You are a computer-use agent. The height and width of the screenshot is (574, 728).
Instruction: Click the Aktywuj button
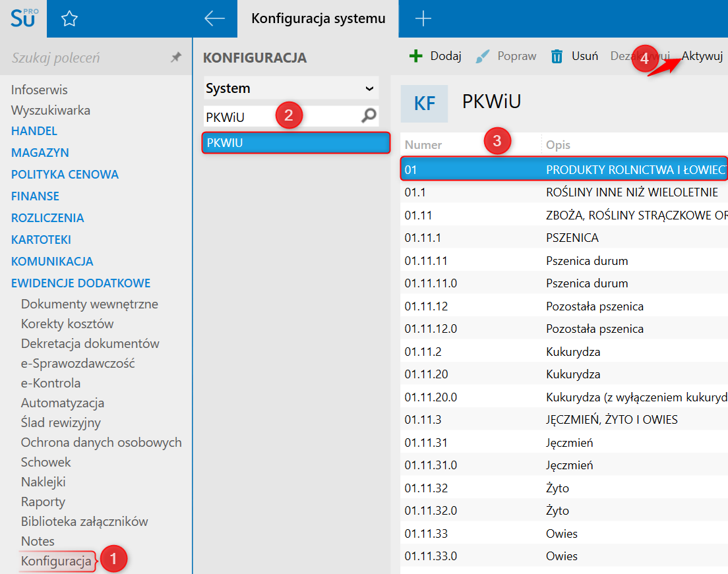(702, 56)
